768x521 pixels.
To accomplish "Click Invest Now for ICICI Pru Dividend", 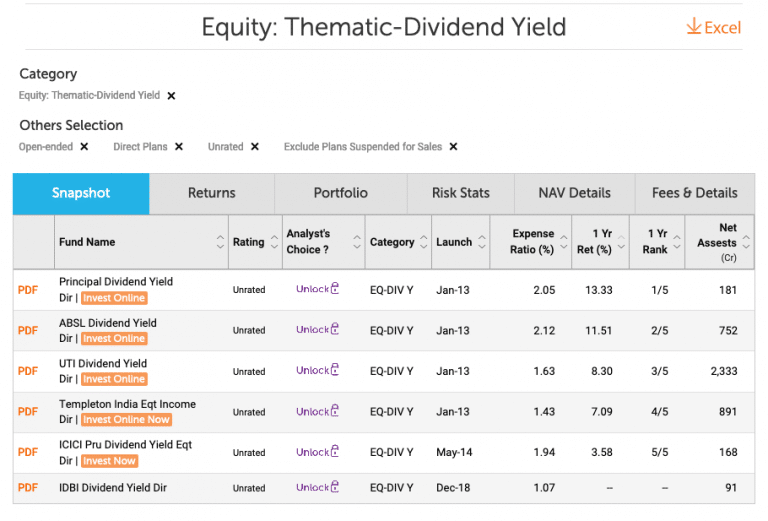I will (109, 461).
